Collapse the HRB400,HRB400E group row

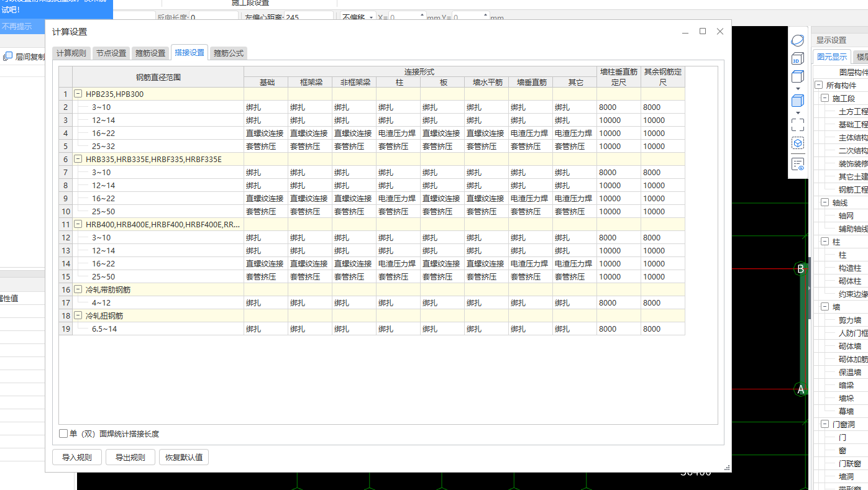(x=78, y=224)
